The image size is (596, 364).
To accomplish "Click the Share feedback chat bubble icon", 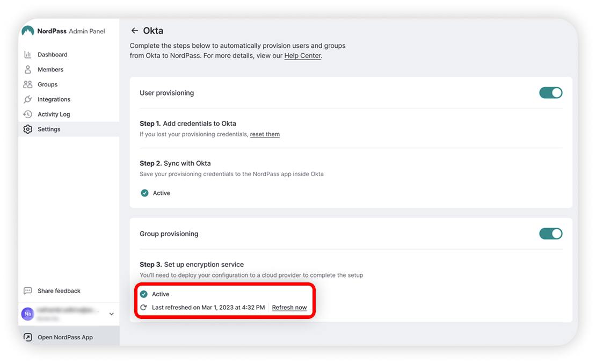I will pyautogui.click(x=28, y=290).
